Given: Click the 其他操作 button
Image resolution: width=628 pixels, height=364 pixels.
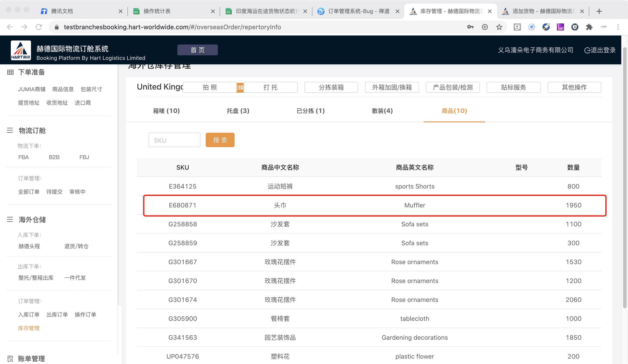Looking at the screenshot, I should [x=574, y=87].
